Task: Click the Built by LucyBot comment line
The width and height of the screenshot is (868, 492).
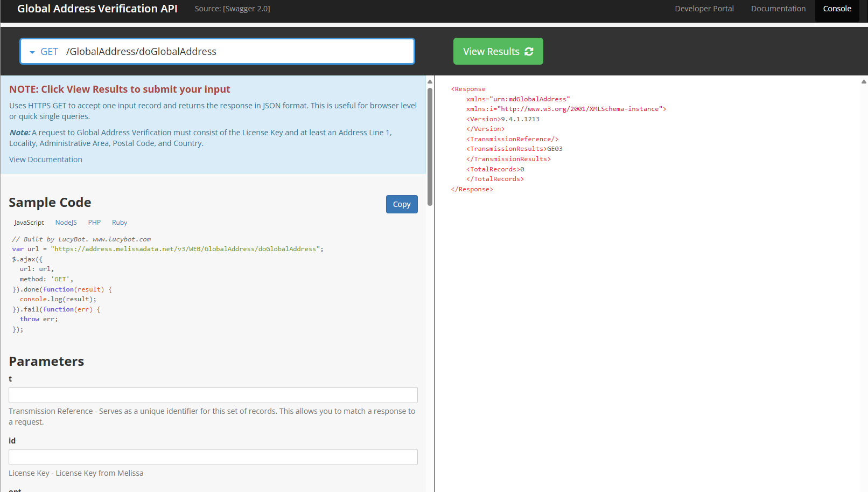Action: pyautogui.click(x=81, y=239)
